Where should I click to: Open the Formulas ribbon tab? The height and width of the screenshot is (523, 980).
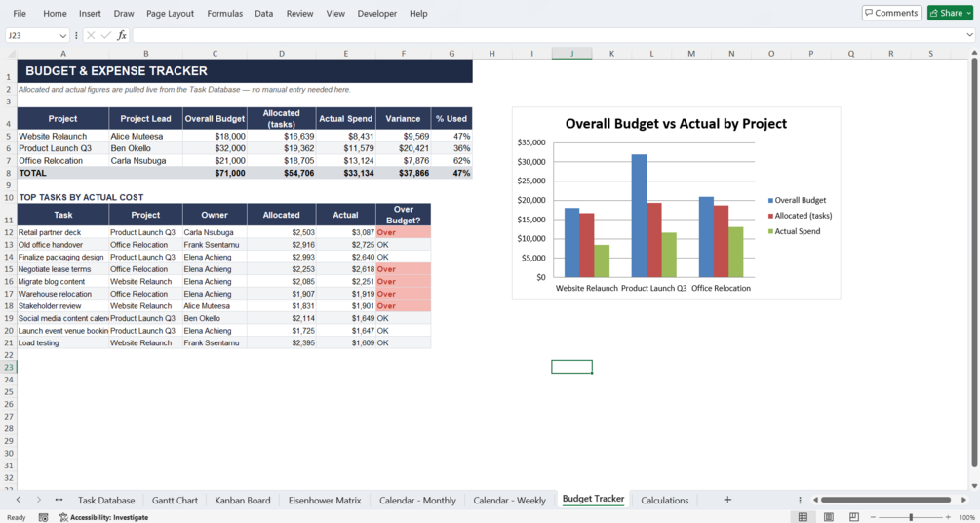pos(225,13)
